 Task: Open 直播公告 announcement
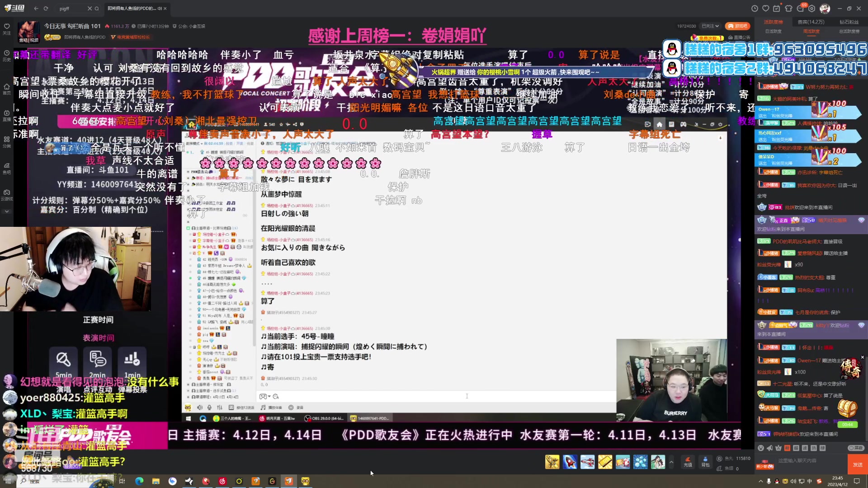tap(740, 38)
